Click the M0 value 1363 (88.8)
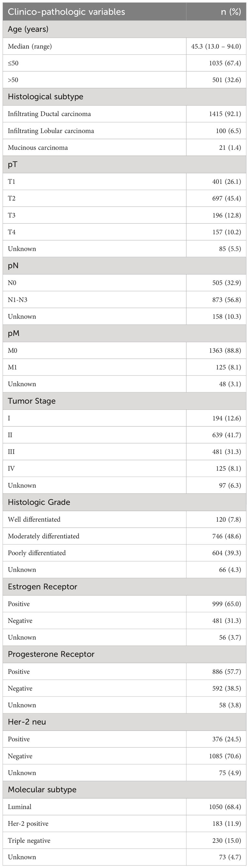This screenshot has height=868, width=249. point(225,350)
